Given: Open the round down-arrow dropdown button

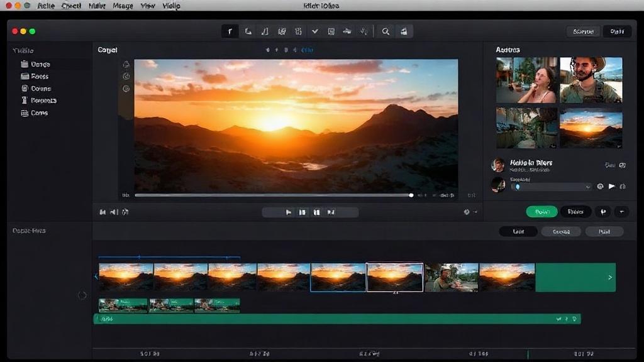Looking at the screenshot, I should coord(622,211).
